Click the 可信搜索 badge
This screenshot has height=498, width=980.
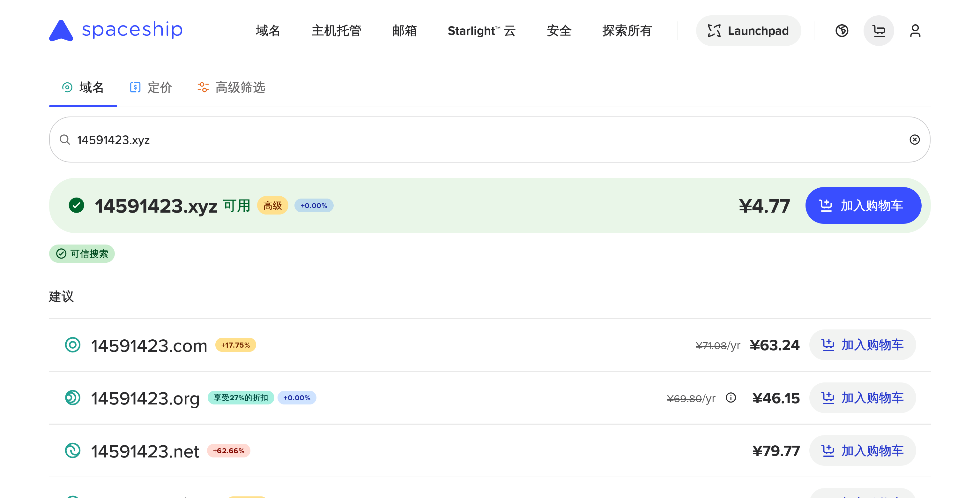[x=82, y=254]
